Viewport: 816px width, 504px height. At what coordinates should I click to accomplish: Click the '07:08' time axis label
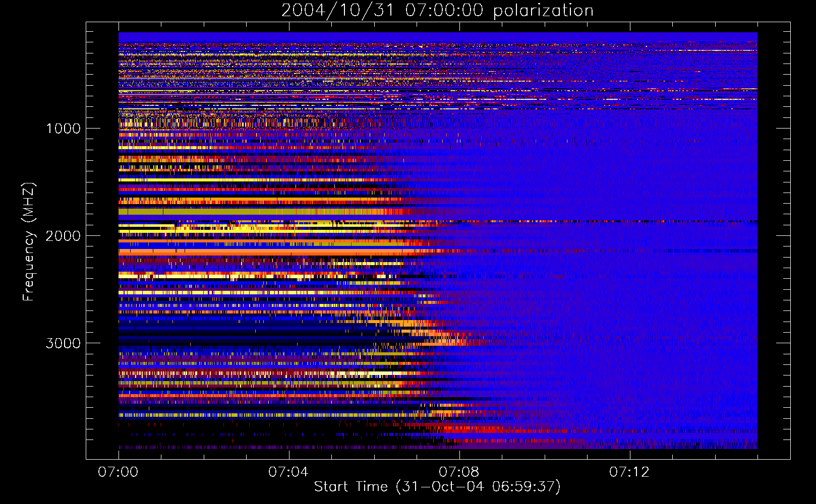(x=459, y=472)
